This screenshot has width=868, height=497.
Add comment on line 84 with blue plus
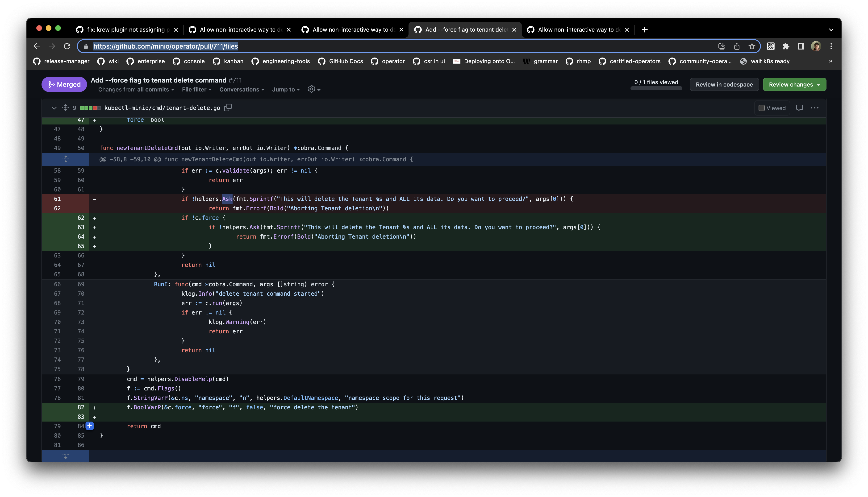(89, 426)
